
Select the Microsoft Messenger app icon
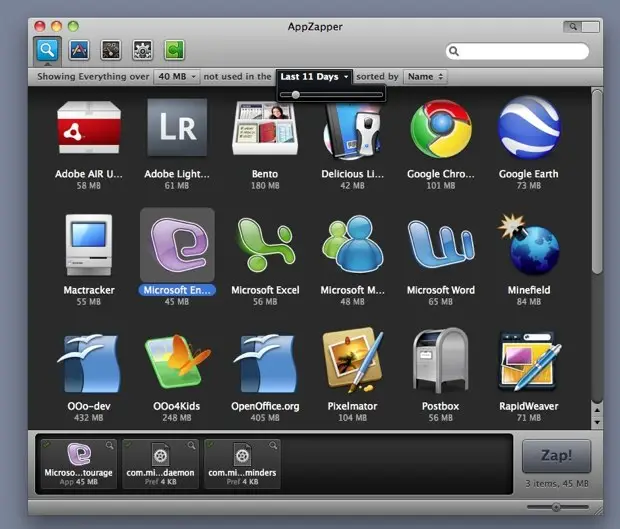[353, 244]
